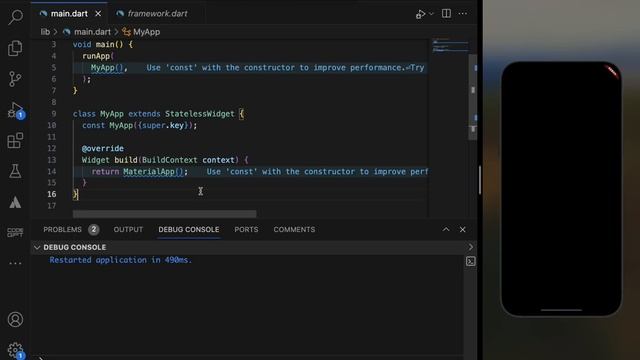Click the terminal-style icon beside console output
The height and width of the screenshot is (360, 640).
[x=471, y=261]
